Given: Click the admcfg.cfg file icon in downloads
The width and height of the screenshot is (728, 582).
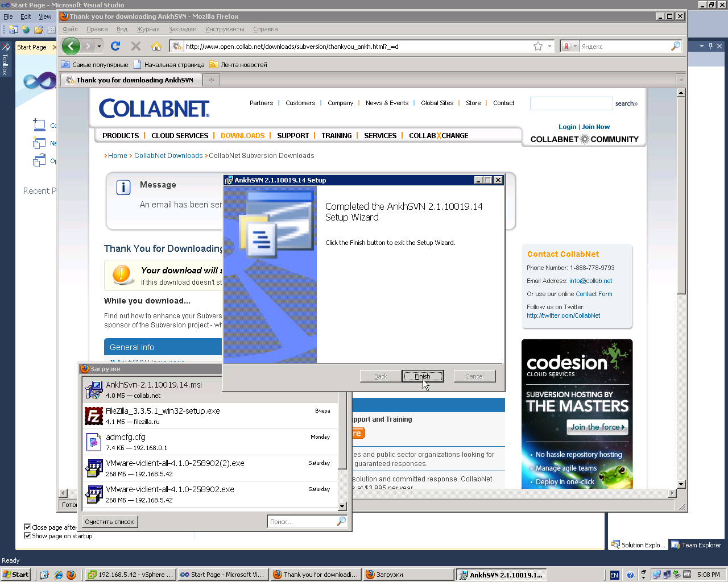Looking at the screenshot, I should click(x=93, y=442).
